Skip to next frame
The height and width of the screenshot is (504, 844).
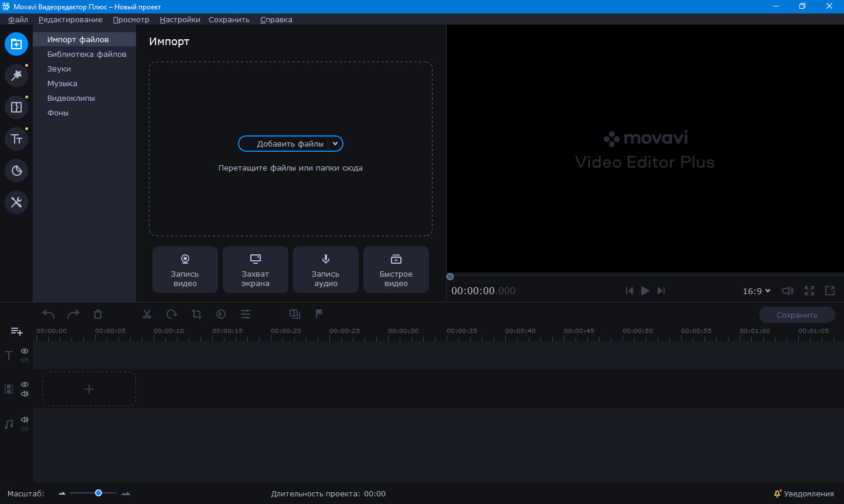click(x=661, y=291)
